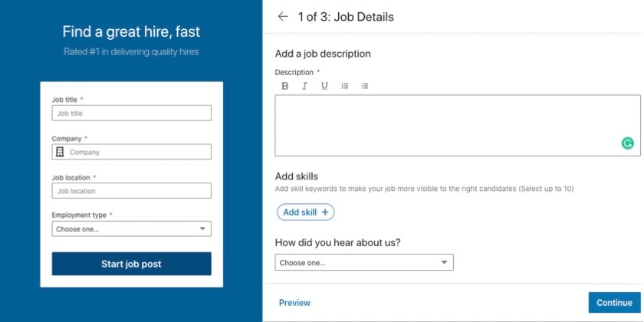Click the company building icon

[x=60, y=152]
